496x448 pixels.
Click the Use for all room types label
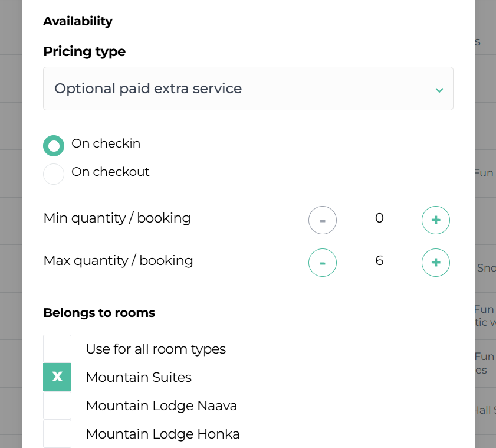tap(156, 349)
